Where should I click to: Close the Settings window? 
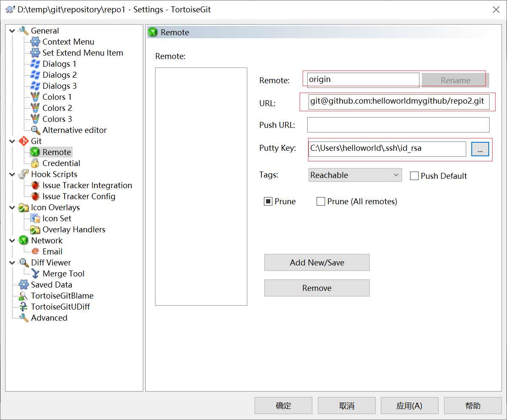coord(496,9)
